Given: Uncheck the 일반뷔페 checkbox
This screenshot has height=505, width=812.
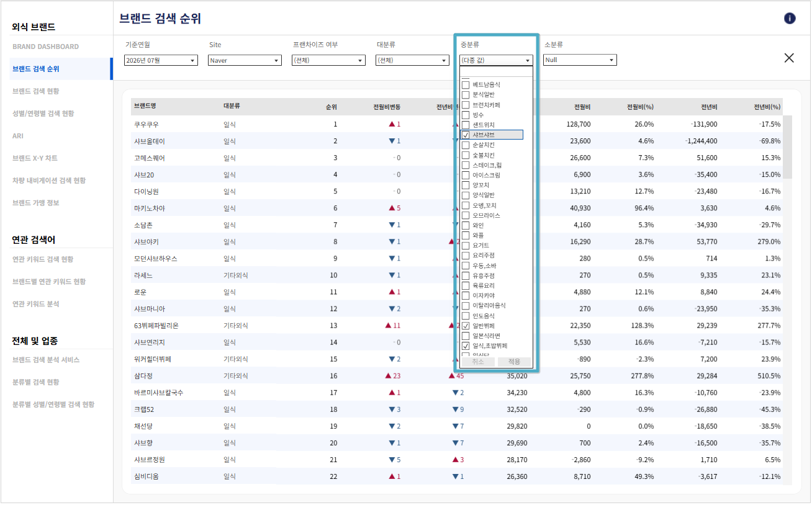Looking at the screenshot, I should pyautogui.click(x=466, y=326).
